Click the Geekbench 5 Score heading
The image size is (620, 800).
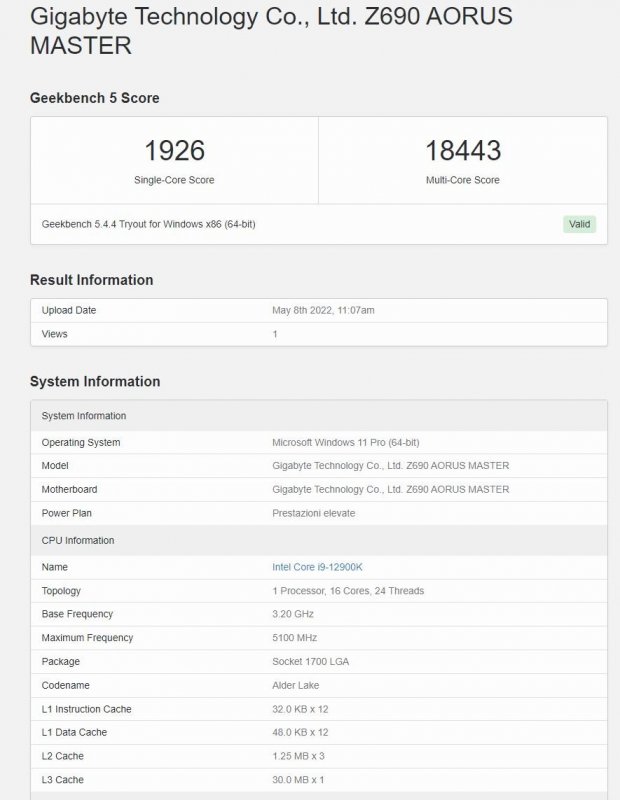(x=94, y=97)
